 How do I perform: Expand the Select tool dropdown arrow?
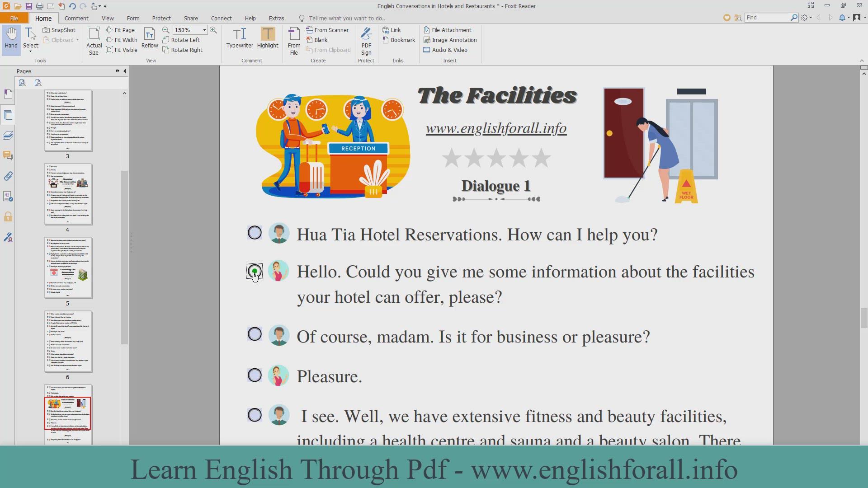click(x=31, y=52)
